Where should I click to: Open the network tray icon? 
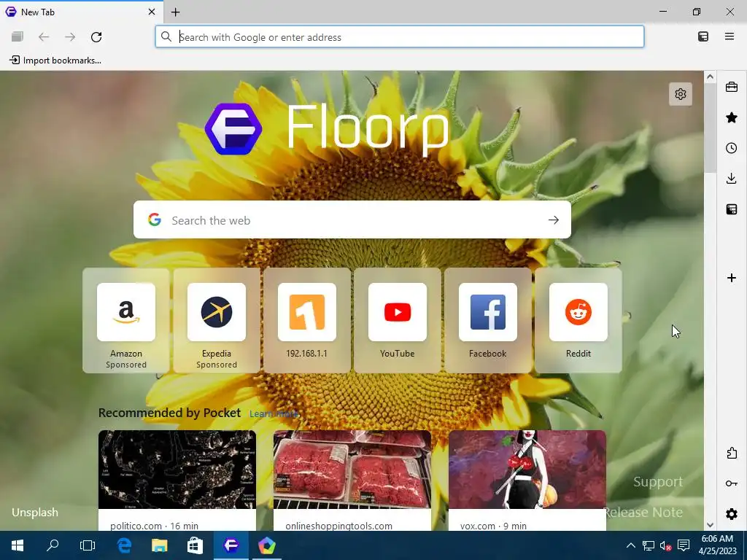point(649,545)
